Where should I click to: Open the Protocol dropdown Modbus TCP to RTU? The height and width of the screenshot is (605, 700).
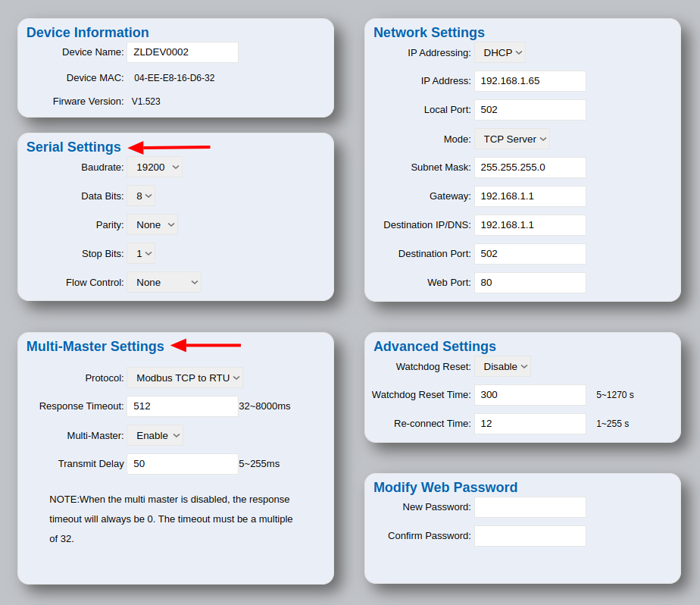185,378
